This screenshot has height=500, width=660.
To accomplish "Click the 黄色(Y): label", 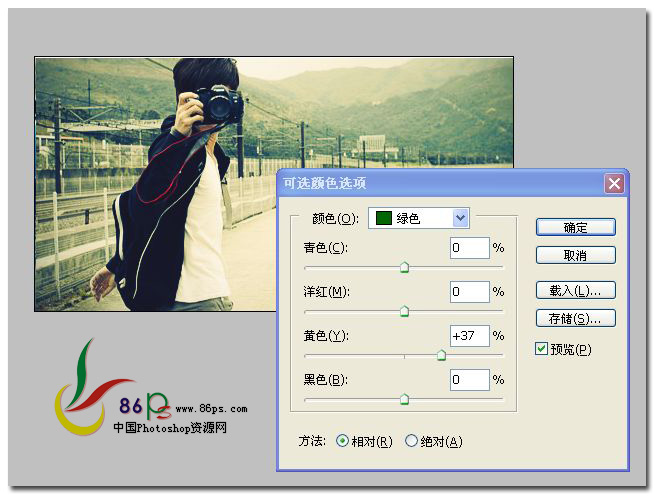I will tap(326, 336).
